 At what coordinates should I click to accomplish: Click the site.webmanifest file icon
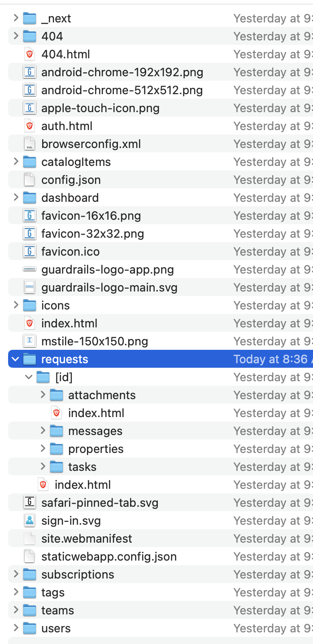tap(30, 539)
